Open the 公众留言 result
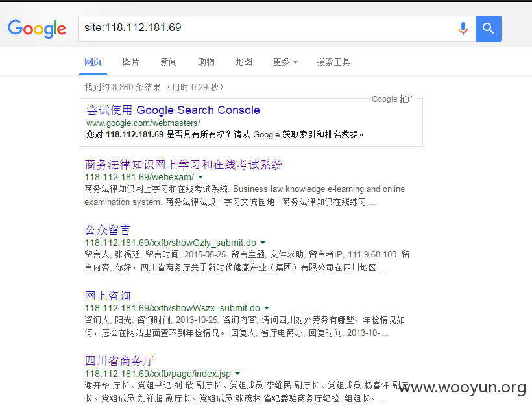The width and height of the screenshot is (532, 406). 108,230
